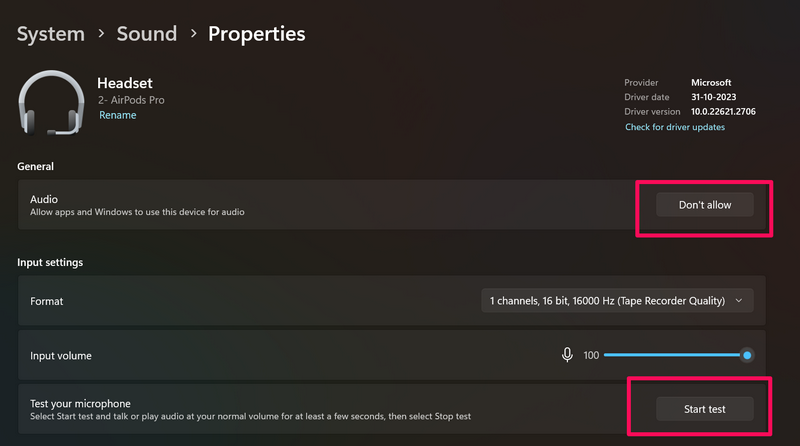This screenshot has height=446, width=800.
Task: Navigate to Sound in the breadcrumb
Action: tap(146, 34)
